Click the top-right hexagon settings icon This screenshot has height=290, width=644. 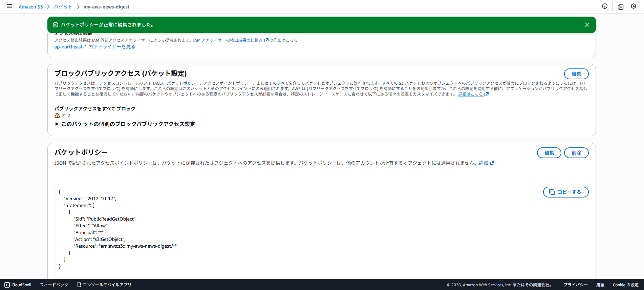pos(634,6)
